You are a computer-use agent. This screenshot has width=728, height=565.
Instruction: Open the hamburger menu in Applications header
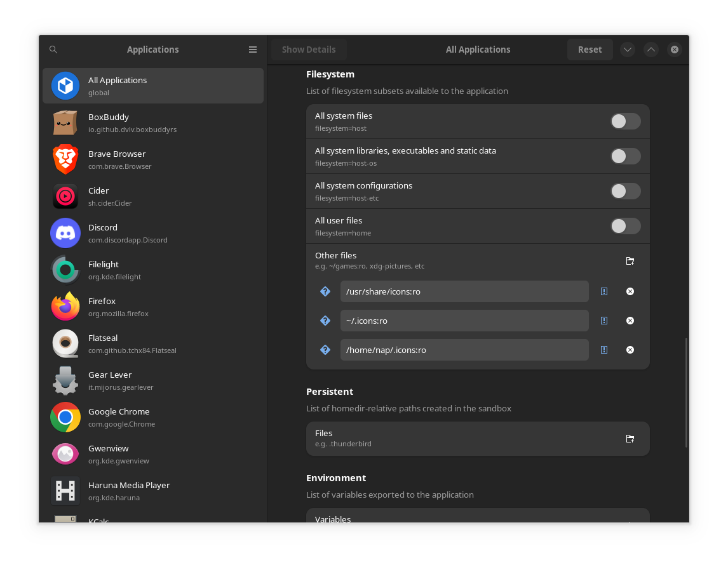click(253, 49)
